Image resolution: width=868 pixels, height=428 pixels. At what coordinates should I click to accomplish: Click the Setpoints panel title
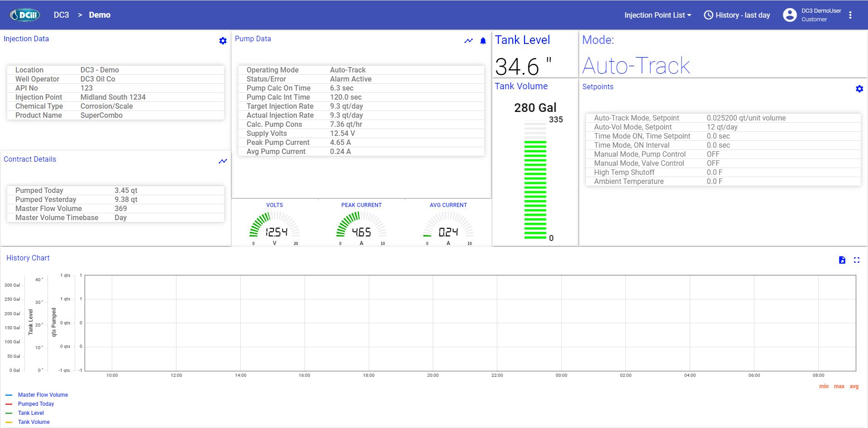pos(598,87)
